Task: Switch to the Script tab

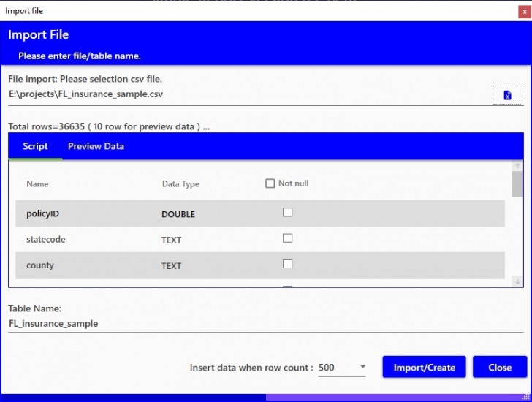Action: click(x=35, y=146)
